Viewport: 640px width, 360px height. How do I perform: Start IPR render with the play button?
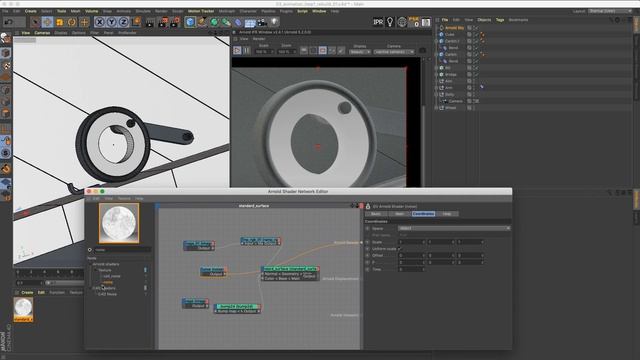click(x=238, y=51)
